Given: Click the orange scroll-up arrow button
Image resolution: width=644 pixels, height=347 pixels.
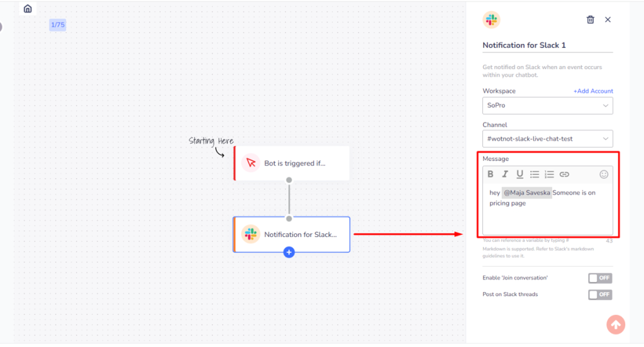Looking at the screenshot, I should pyautogui.click(x=616, y=324).
